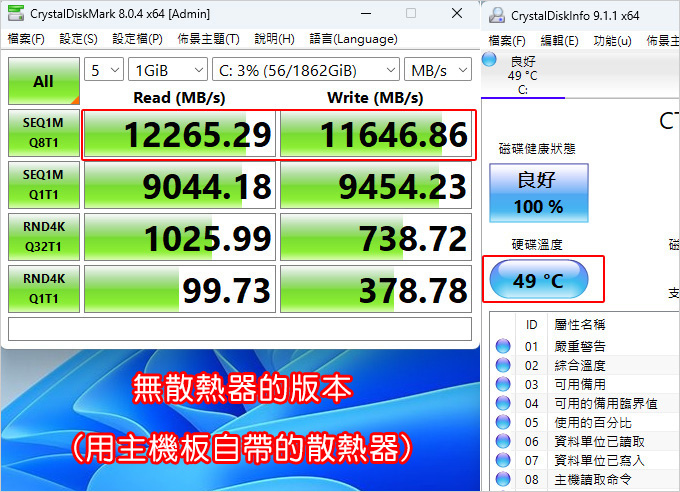680x492 pixels.
Task: Select the C: drive tab in CrystalDiskInfo
Action: click(523, 75)
